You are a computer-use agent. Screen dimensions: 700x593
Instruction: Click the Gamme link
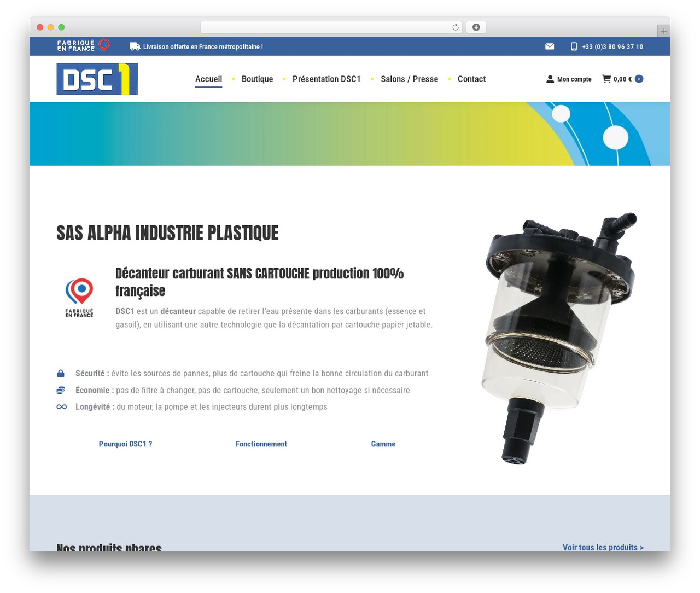[x=383, y=444]
